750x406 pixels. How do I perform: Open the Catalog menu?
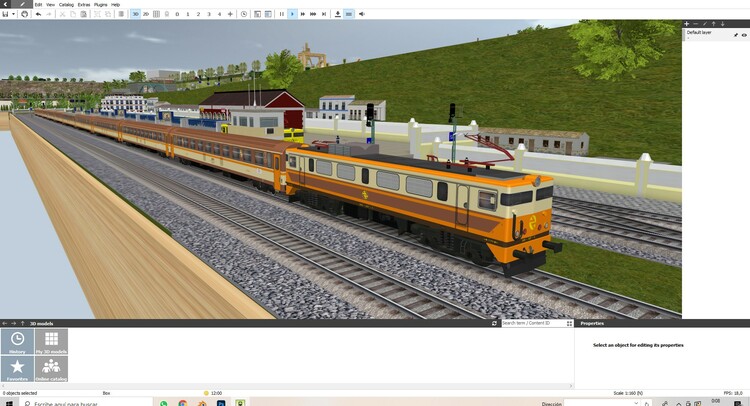pyautogui.click(x=66, y=5)
